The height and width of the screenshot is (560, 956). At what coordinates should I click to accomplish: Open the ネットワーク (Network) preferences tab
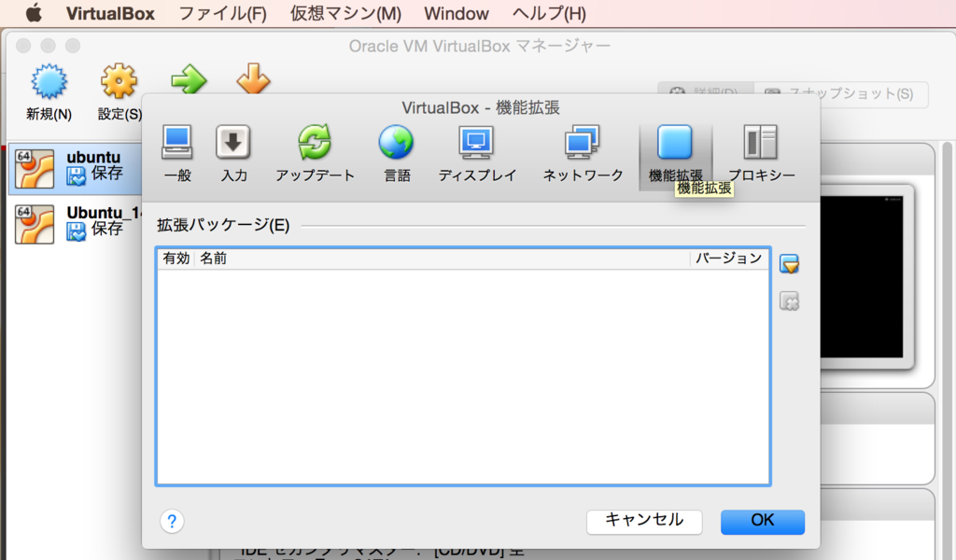point(583,154)
